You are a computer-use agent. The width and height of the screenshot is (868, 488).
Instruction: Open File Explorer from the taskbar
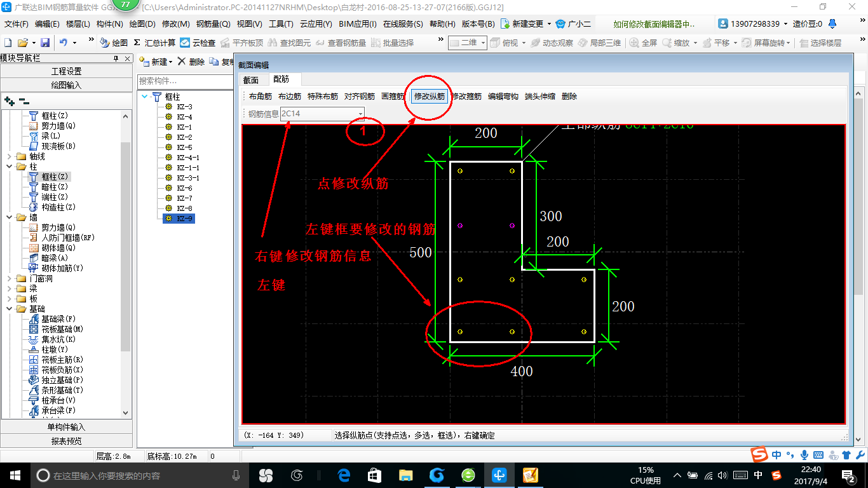click(405, 475)
